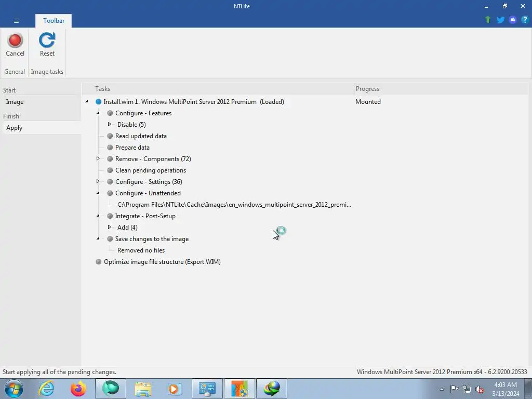
Task: Click the Image tasks group label
Action: 47,72
